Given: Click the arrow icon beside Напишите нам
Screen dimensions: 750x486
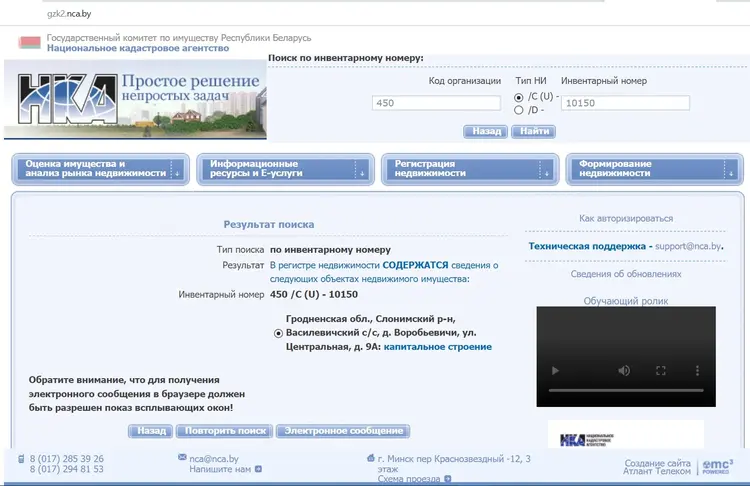Looking at the screenshot, I should [x=258, y=468].
